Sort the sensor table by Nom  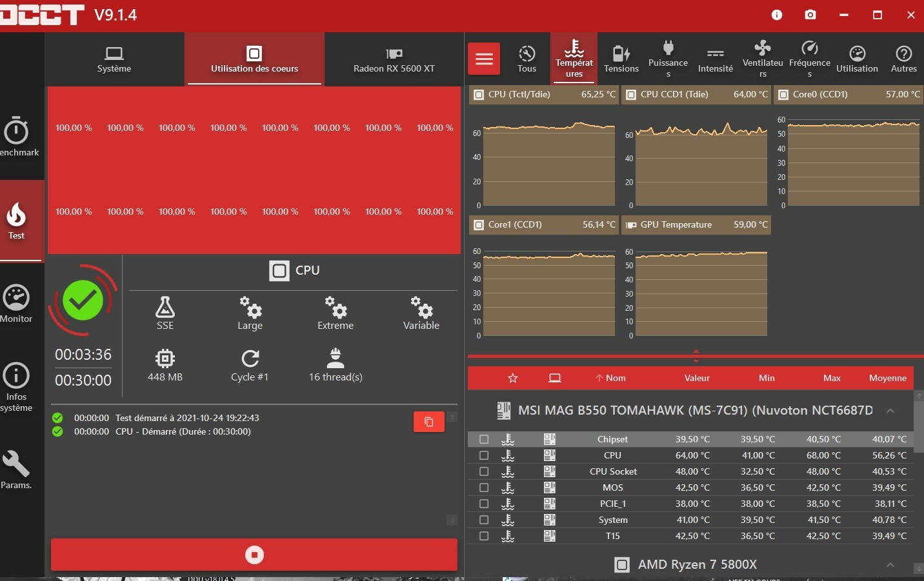[x=610, y=378]
